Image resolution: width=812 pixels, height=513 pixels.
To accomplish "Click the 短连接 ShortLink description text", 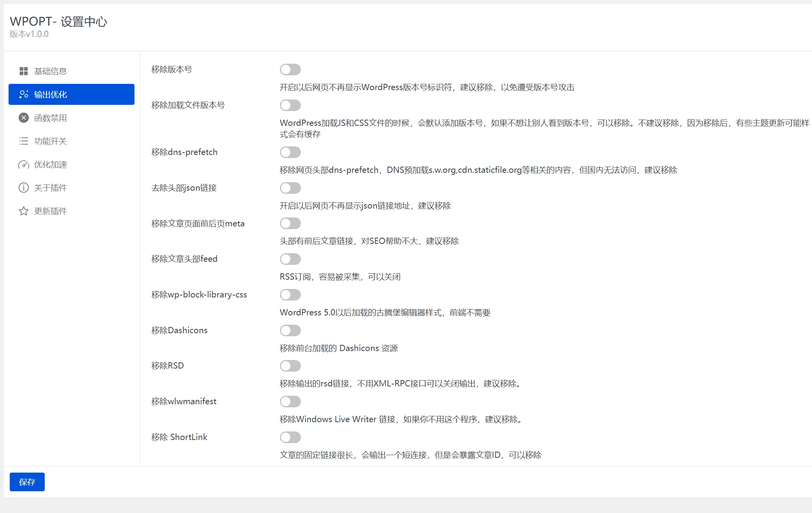I will tap(410, 455).
